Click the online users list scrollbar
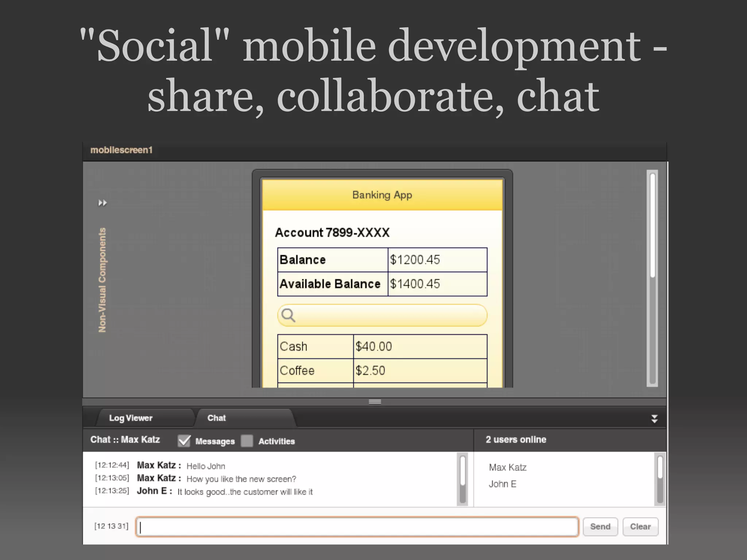 [x=660, y=479]
